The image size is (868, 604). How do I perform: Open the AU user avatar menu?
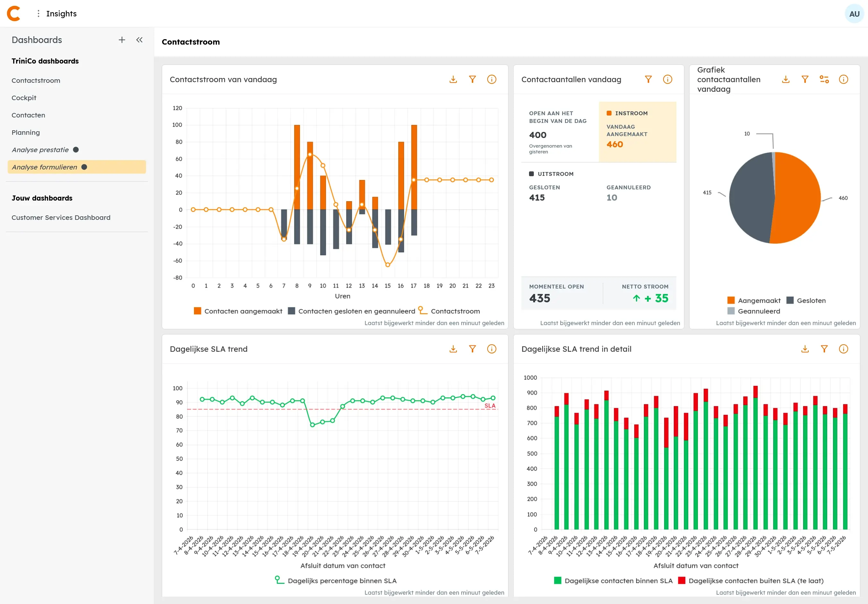tap(854, 13)
